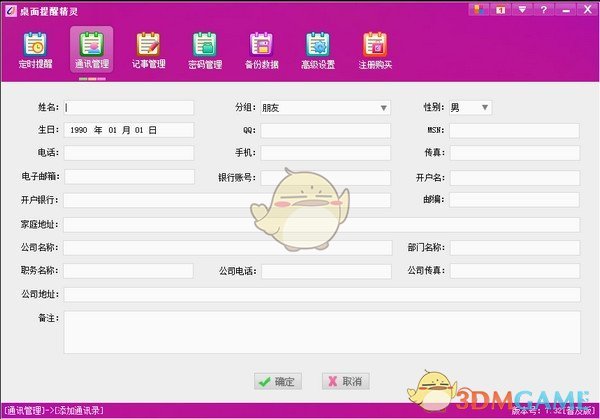Click into the 手机 mobile phone field

point(326,153)
